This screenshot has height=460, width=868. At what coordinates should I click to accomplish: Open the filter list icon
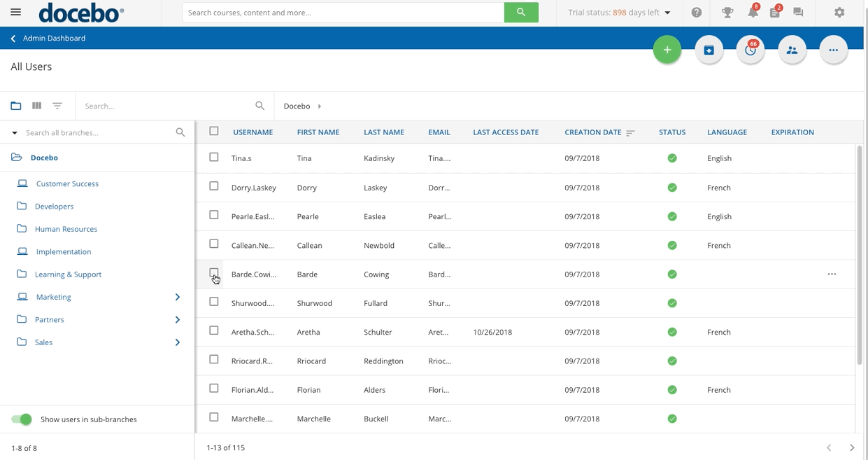click(57, 106)
